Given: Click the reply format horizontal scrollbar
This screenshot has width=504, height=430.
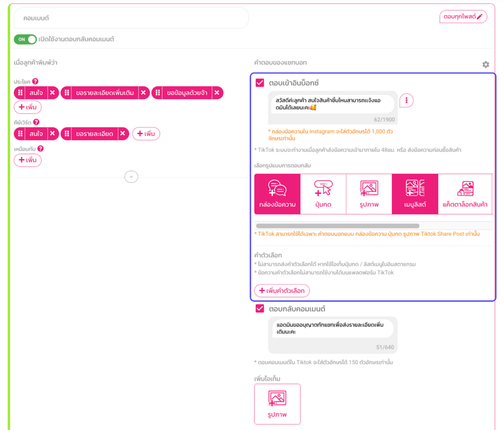Looking at the screenshot, I should click(338, 226).
